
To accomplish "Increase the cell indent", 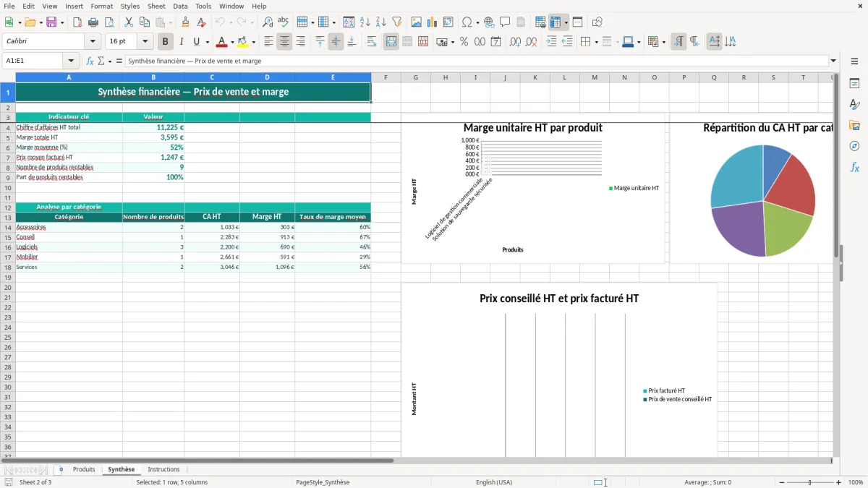I will pos(551,42).
